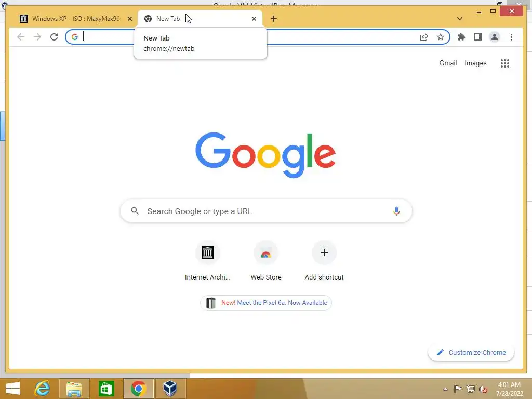Open the Extensions puzzle icon
Viewport: 532px width, 399px height.
pyautogui.click(x=461, y=37)
